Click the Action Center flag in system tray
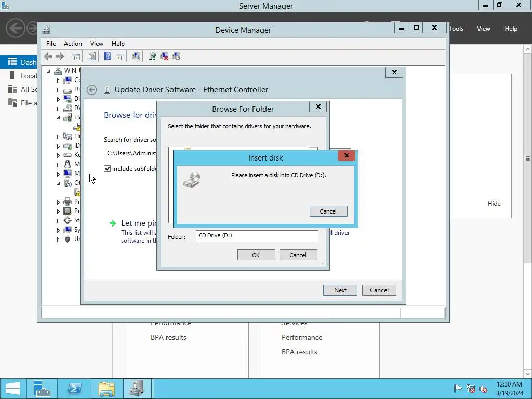 tap(458, 389)
